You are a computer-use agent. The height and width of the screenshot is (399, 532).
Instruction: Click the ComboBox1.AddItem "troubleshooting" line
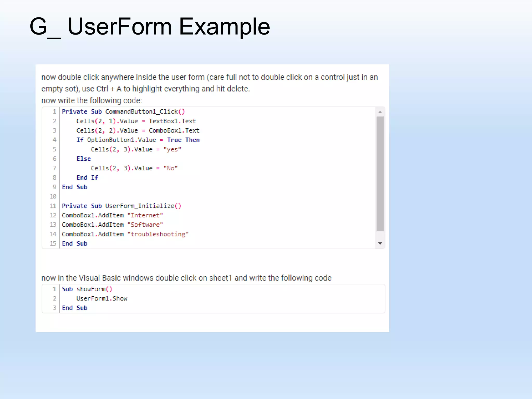coord(125,234)
